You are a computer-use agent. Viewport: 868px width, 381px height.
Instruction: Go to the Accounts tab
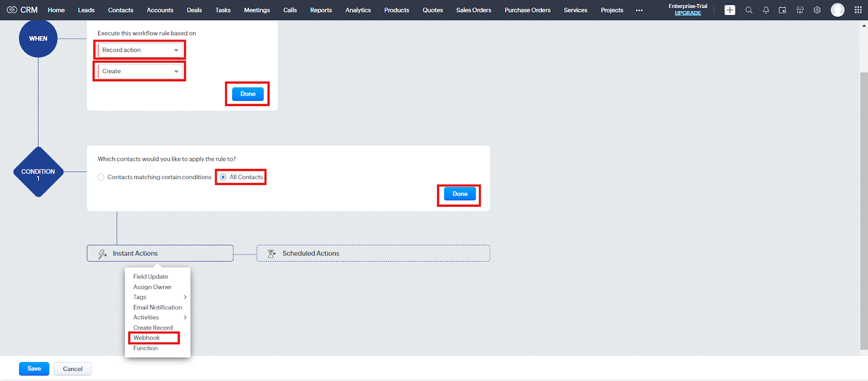(160, 10)
